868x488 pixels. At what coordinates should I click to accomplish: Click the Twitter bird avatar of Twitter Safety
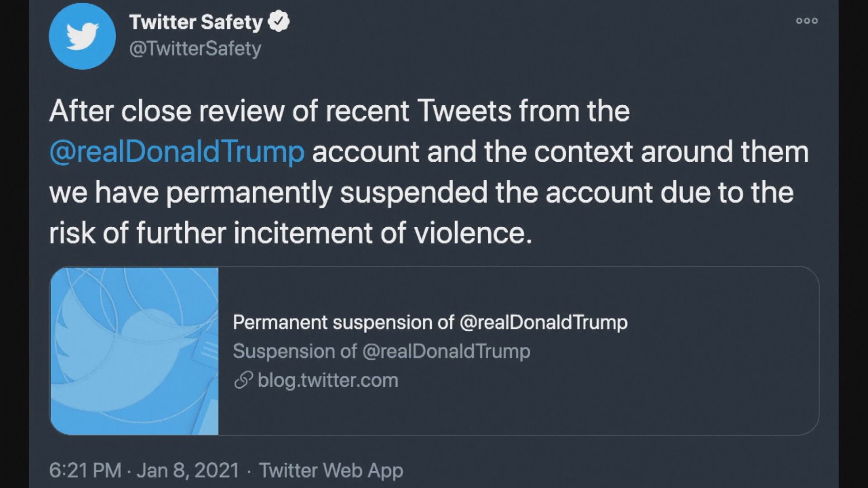pos(81,36)
